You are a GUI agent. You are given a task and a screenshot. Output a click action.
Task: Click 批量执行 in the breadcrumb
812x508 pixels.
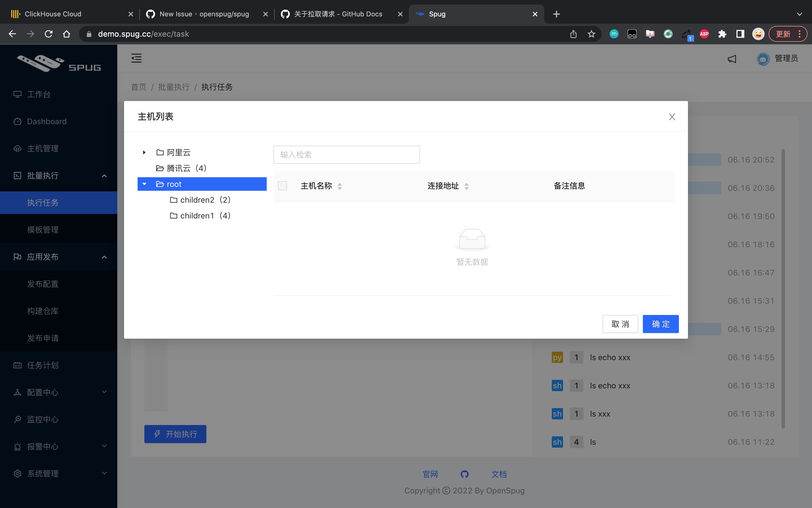tap(174, 87)
